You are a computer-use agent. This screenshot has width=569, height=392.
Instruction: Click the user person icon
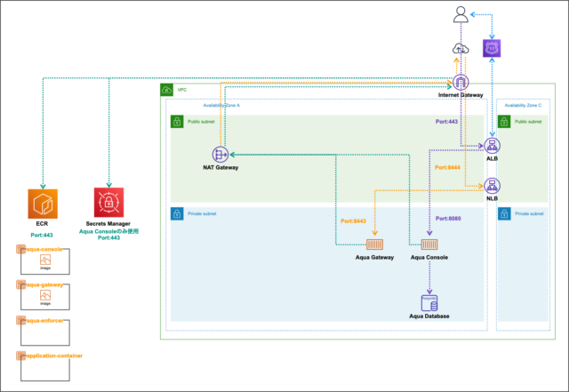pos(461,14)
